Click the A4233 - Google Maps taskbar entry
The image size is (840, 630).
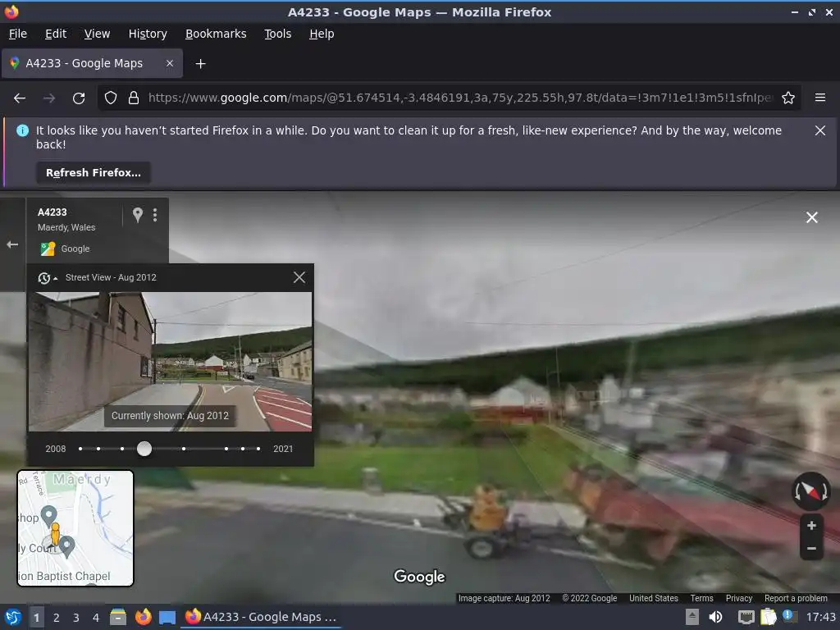[261, 617]
